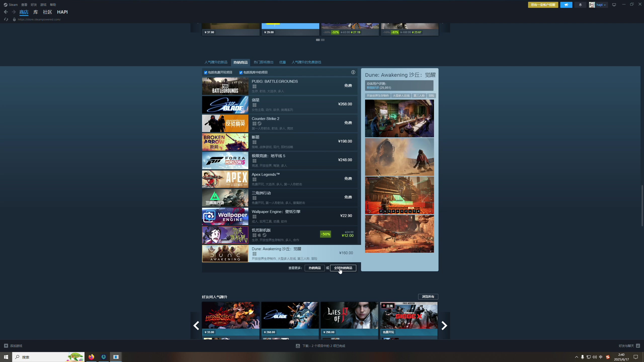Click the Add Game plus icon

[x=6, y=346]
